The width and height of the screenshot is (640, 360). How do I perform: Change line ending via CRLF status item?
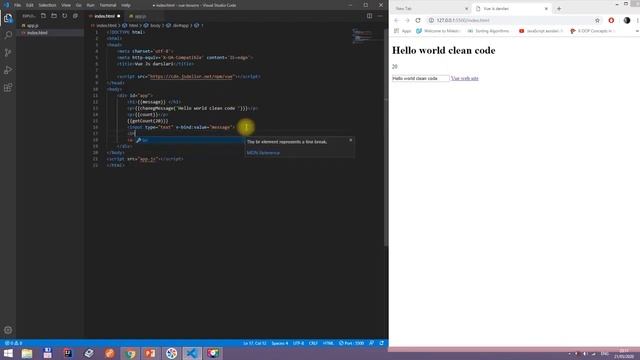coord(313,343)
